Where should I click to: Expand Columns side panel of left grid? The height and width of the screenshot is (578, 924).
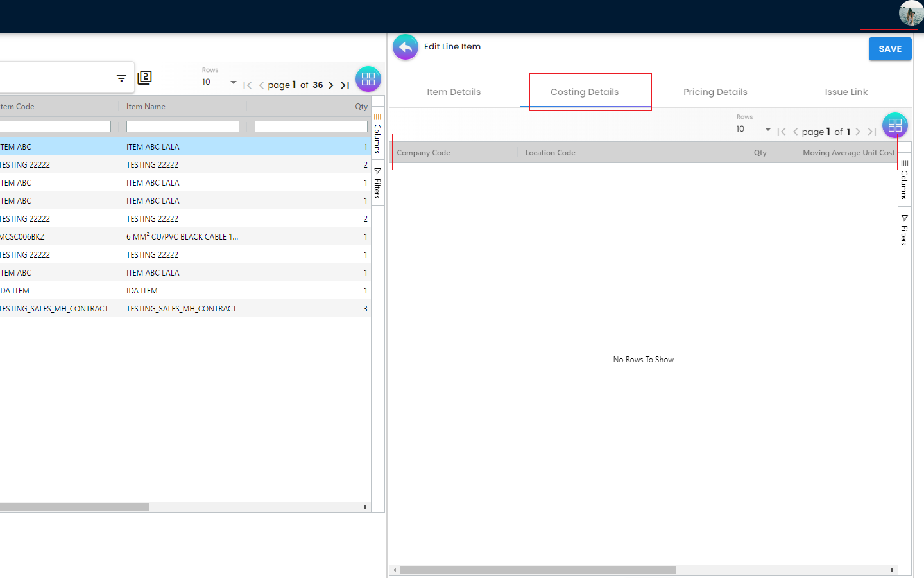[378, 134]
